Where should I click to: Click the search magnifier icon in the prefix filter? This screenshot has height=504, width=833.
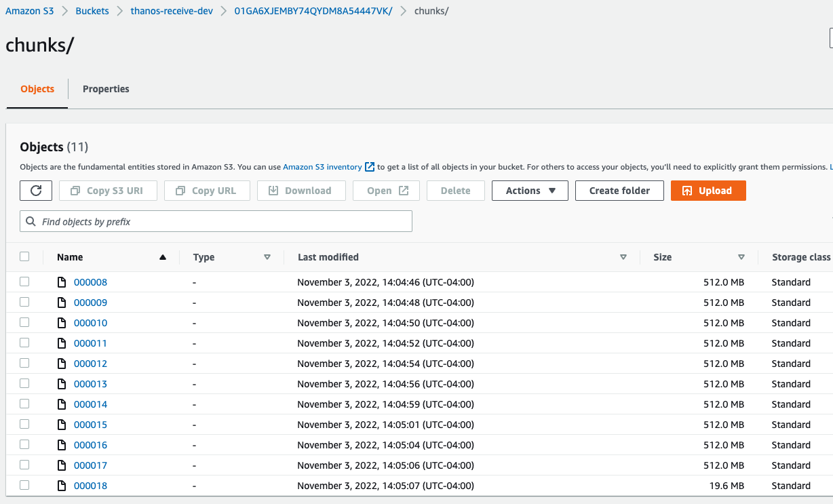(31, 221)
